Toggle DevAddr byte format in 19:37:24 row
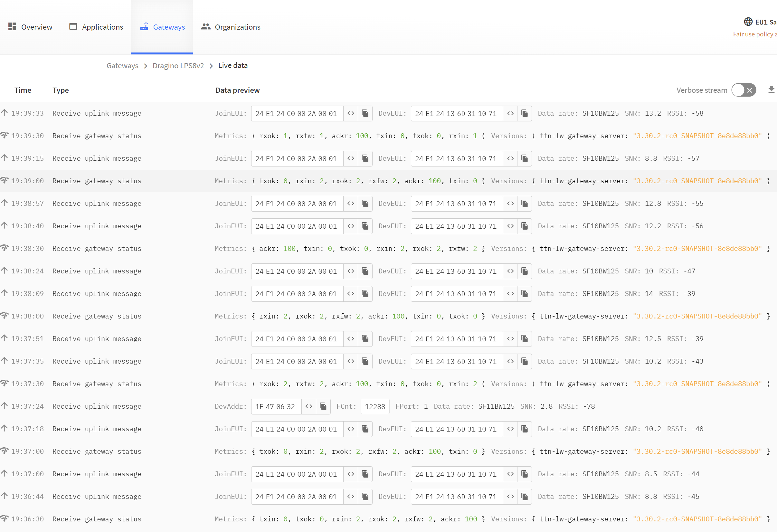 click(x=308, y=406)
